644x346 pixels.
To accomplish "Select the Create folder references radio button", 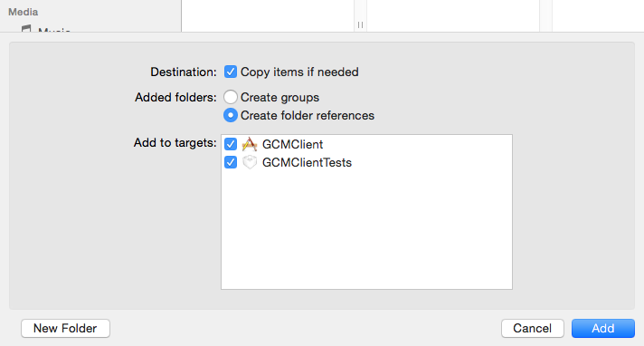I will [x=231, y=115].
